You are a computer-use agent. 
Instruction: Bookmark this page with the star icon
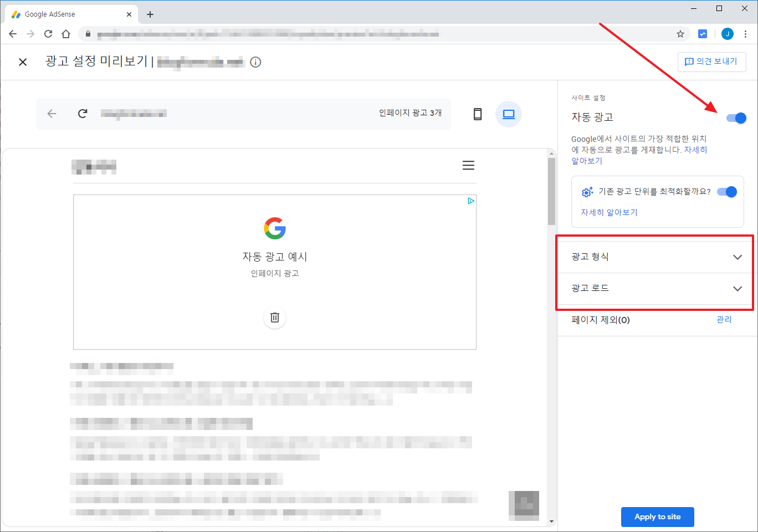[x=680, y=34]
